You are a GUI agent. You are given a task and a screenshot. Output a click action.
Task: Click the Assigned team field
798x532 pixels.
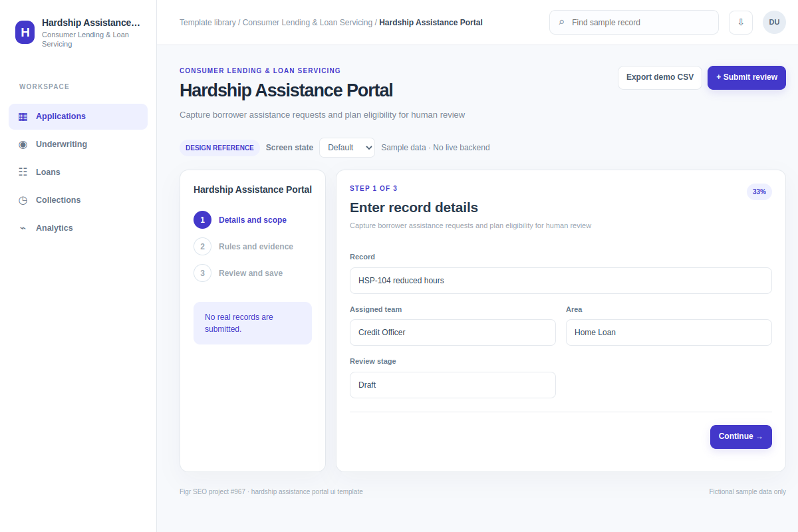pyautogui.click(x=453, y=332)
